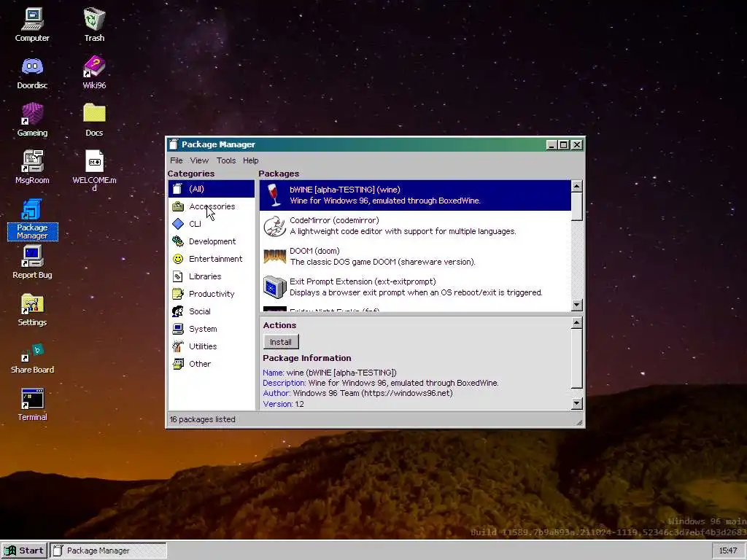Select the DOOM package logo
Screen dimensions: 747x560
click(x=275, y=257)
